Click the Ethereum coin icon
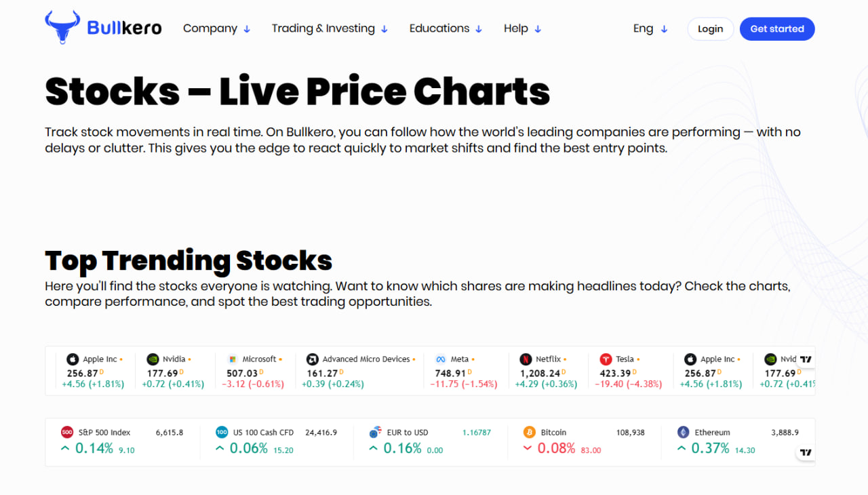Image resolution: width=868 pixels, height=495 pixels. (684, 433)
